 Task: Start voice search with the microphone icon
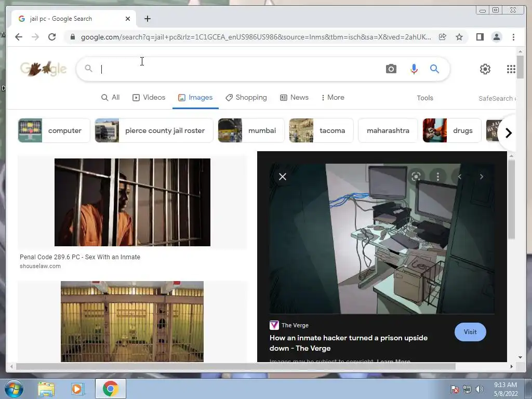pos(414,69)
